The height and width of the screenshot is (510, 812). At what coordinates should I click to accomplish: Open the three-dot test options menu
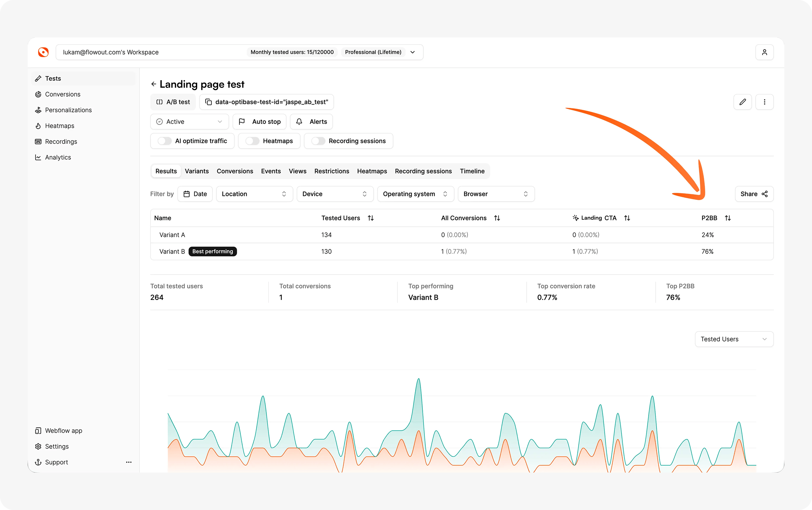764,102
